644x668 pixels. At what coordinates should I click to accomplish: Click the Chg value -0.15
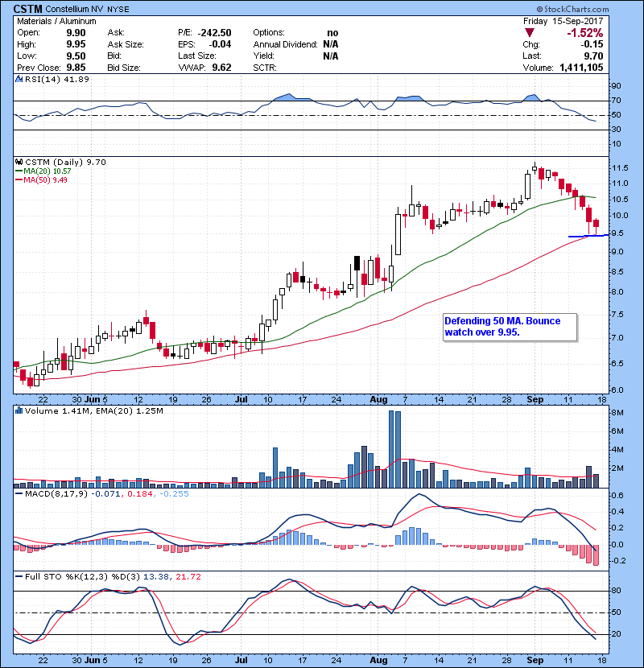[x=592, y=44]
